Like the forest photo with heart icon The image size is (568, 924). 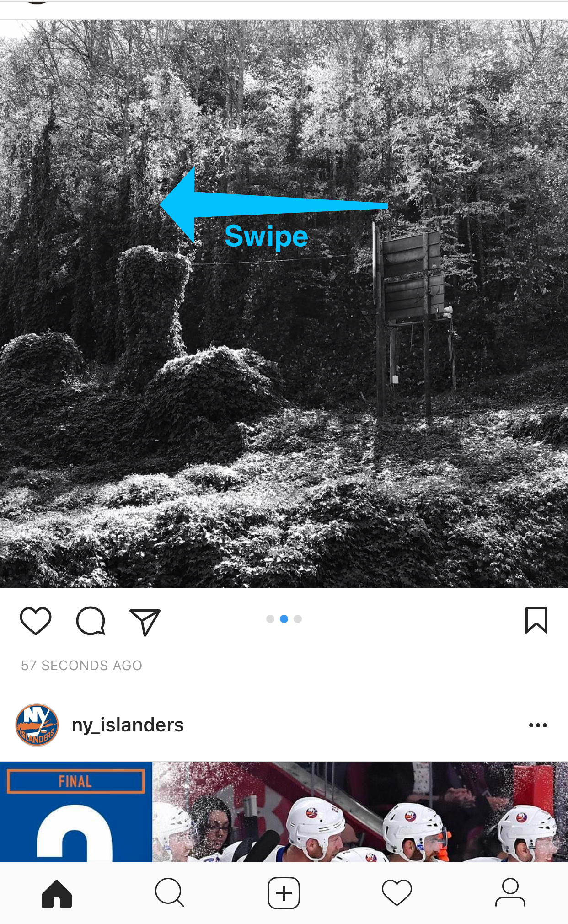tap(36, 621)
